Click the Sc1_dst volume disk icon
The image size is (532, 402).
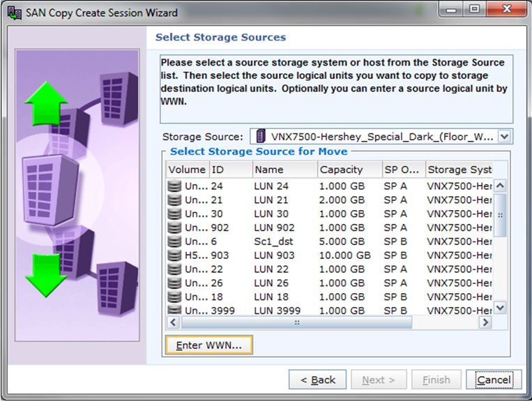coord(175,241)
